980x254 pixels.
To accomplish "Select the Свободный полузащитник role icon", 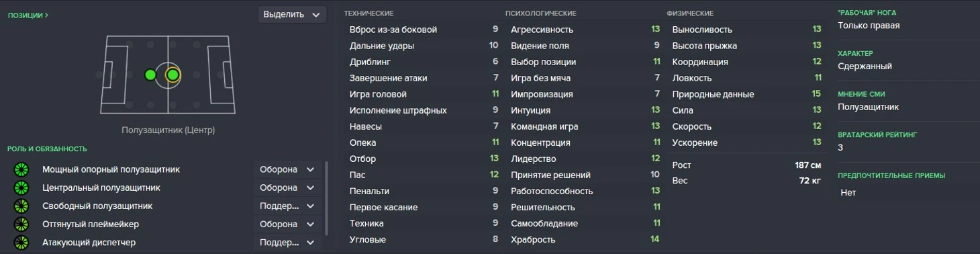I will (21, 206).
